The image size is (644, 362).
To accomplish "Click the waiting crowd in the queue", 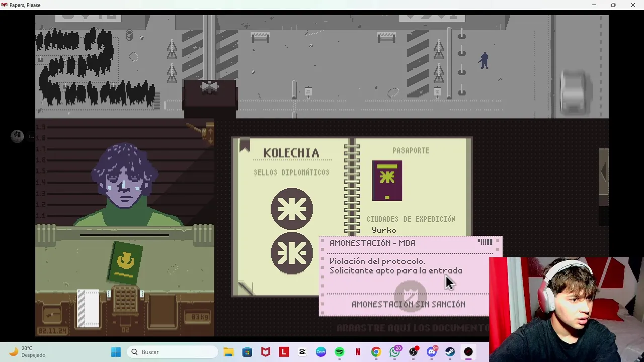I will coord(96,68).
